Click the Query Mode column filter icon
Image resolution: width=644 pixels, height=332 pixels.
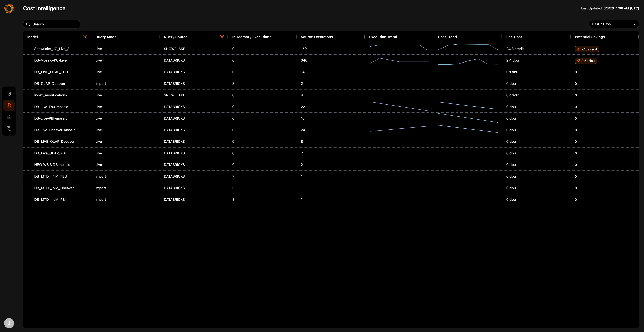pos(153,37)
